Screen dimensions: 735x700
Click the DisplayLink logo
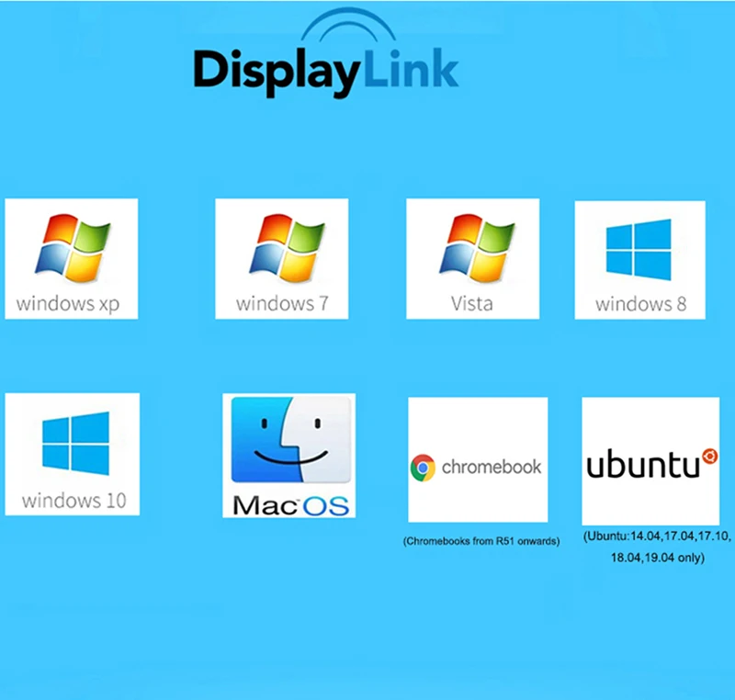click(326, 53)
